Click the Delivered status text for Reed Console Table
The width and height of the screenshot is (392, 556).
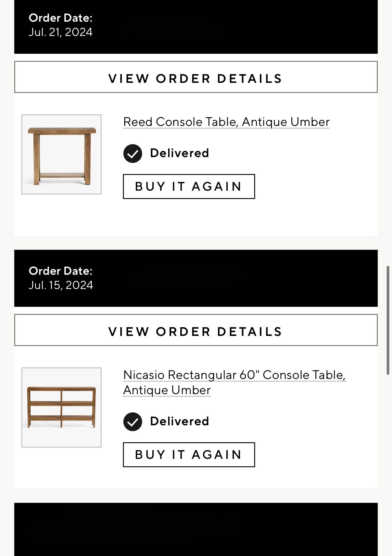coord(179,153)
